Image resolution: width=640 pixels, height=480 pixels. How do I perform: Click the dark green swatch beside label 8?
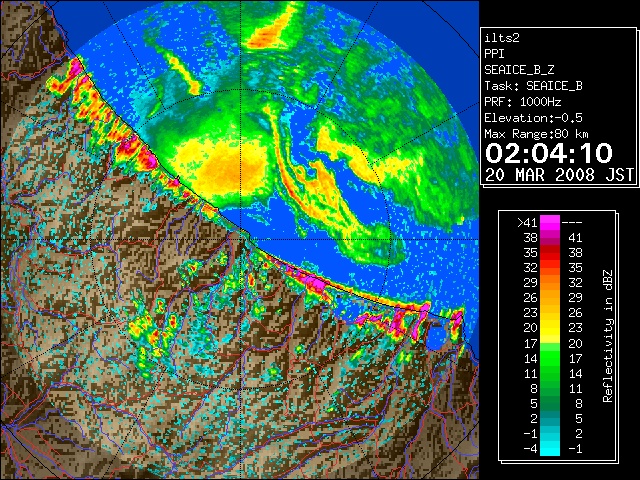pyautogui.click(x=550, y=388)
